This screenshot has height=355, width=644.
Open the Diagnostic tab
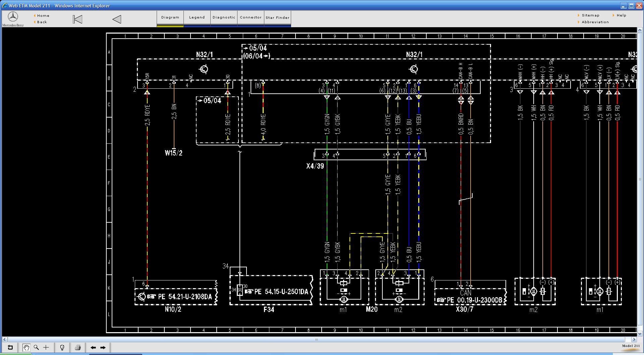pos(224,17)
